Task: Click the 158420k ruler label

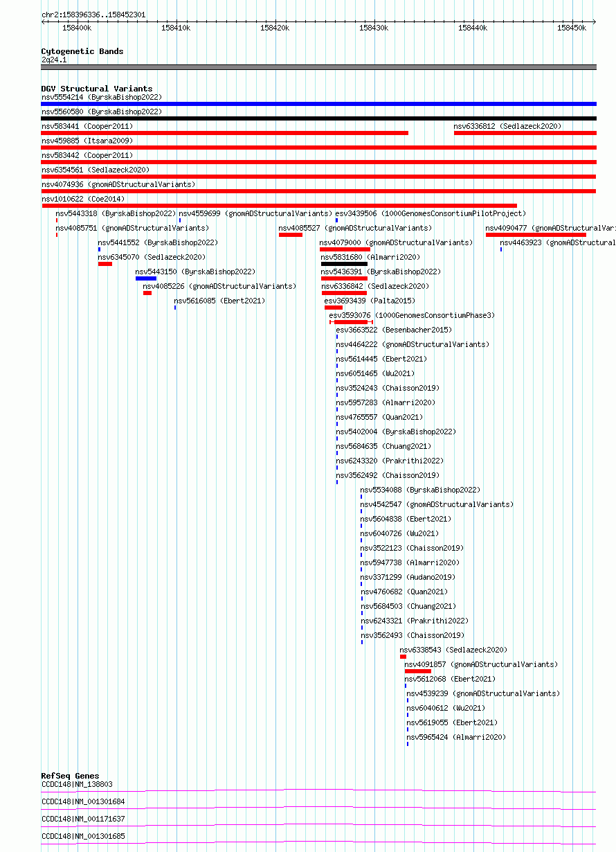Action: coord(275,28)
